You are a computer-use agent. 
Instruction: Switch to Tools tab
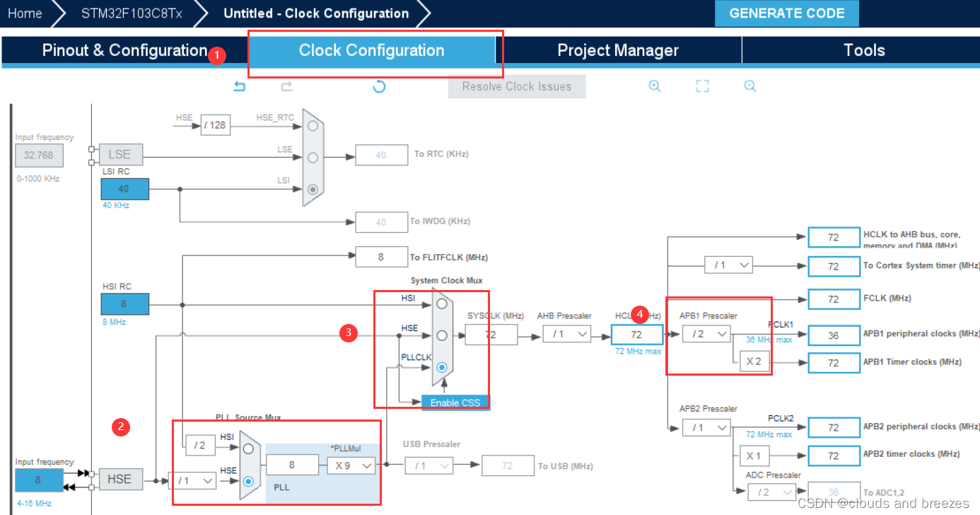click(864, 51)
